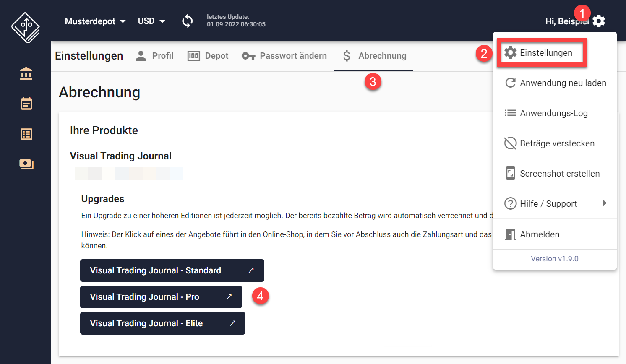Open the USD currency dropdown
626x364 pixels.
151,21
